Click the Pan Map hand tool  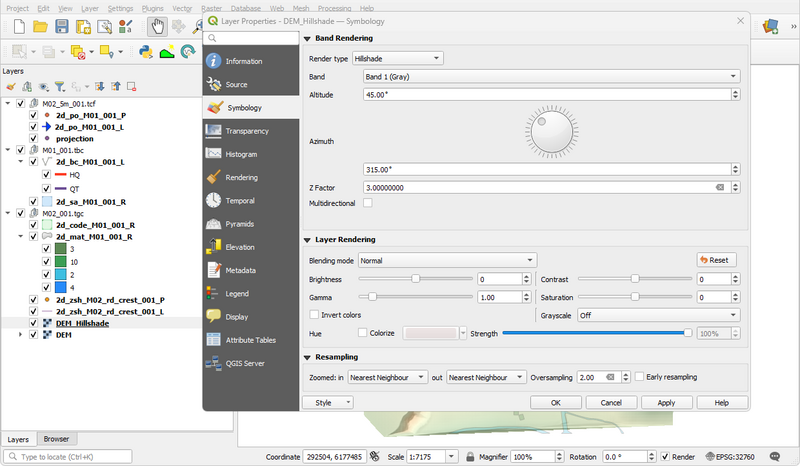158,25
